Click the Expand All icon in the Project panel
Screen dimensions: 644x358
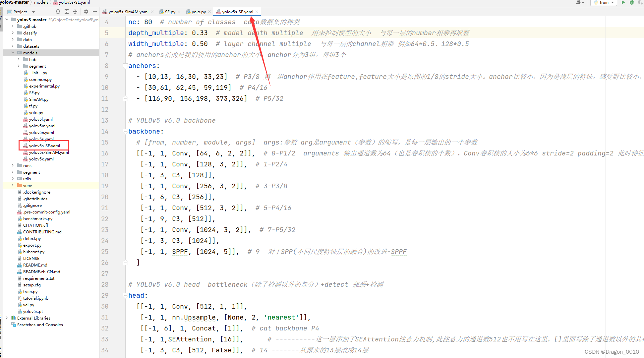67,12
